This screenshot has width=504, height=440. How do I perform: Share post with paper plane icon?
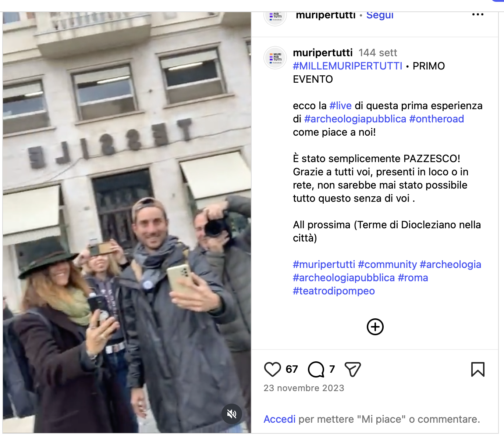coord(353,369)
